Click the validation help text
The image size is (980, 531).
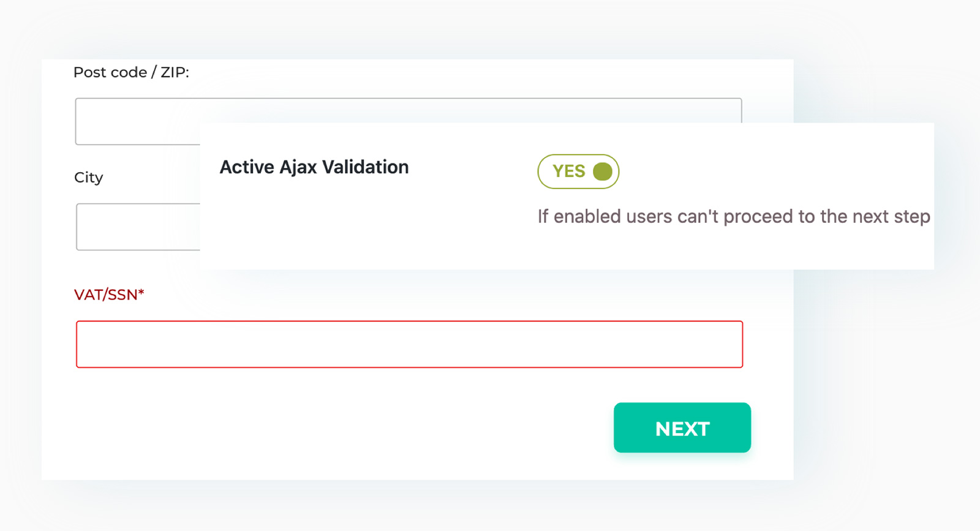tap(733, 216)
